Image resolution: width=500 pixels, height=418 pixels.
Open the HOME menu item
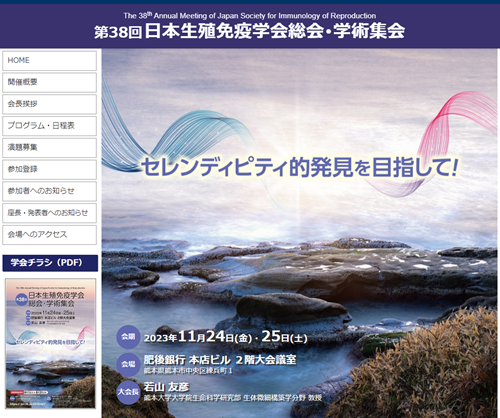[49, 61]
